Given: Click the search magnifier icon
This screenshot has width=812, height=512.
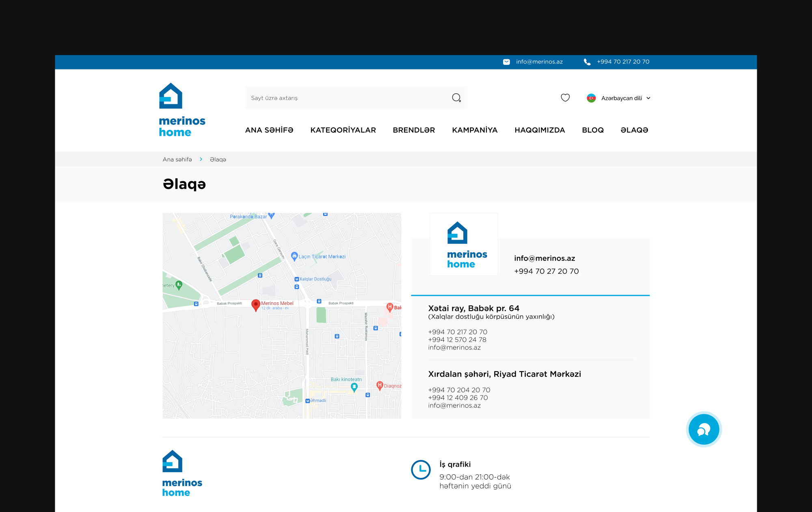Looking at the screenshot, I should tap(456, 98).
